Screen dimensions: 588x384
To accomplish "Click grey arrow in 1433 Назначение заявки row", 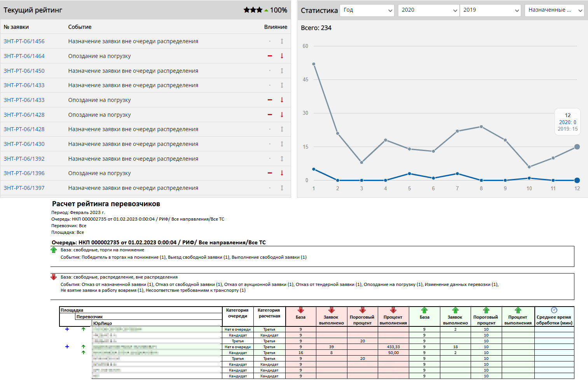I will (282, 85).
